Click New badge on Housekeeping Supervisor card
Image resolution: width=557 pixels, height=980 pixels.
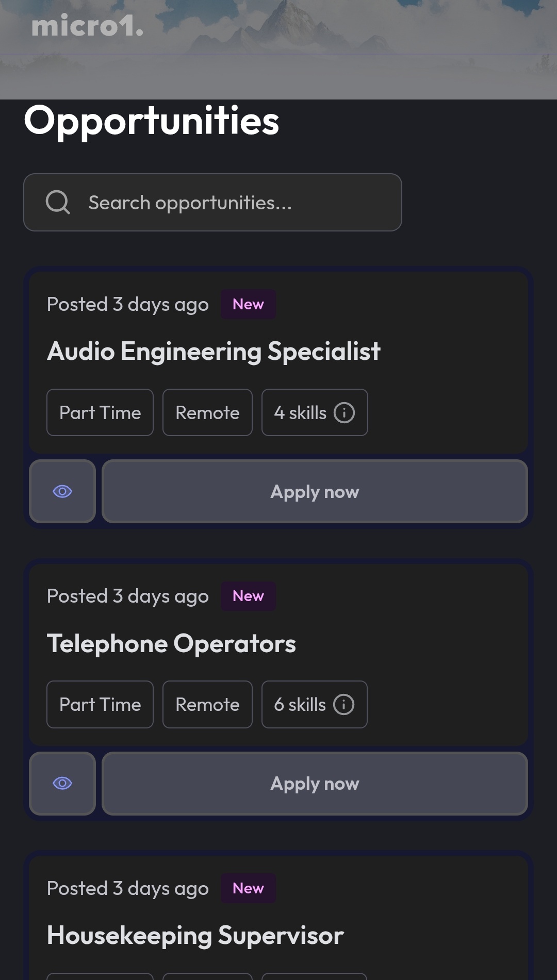pyautogui.click(x=248, y=888)
